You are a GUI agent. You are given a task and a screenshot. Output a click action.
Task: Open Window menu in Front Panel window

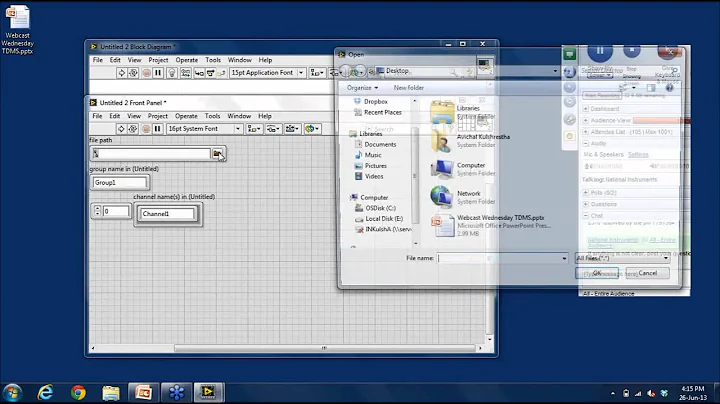coord(239,116)
